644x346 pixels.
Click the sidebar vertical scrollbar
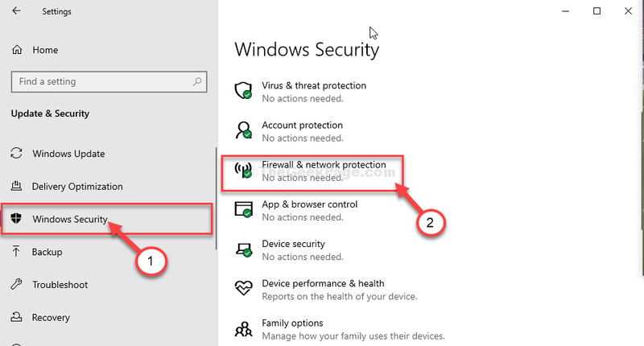point(216,199)
